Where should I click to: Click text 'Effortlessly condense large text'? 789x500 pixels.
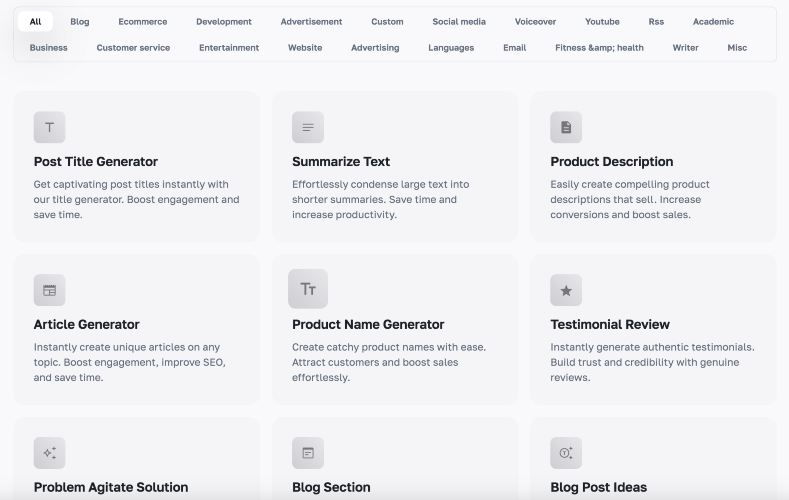(369, 185)
